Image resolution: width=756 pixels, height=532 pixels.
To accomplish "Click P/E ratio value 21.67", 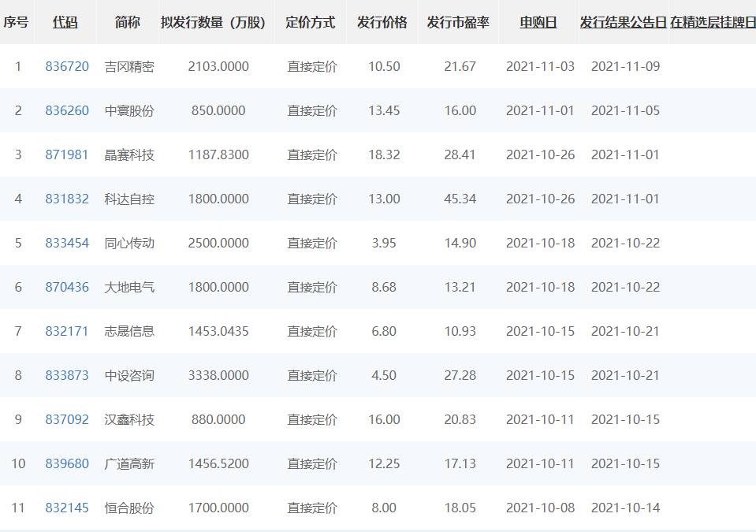I will click(x=460, y=66).
